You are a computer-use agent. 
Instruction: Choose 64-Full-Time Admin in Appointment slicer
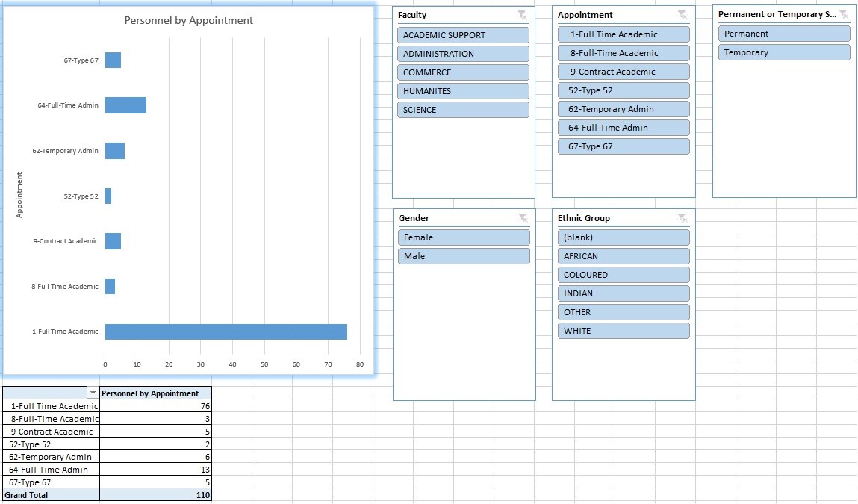click(623, 128)
